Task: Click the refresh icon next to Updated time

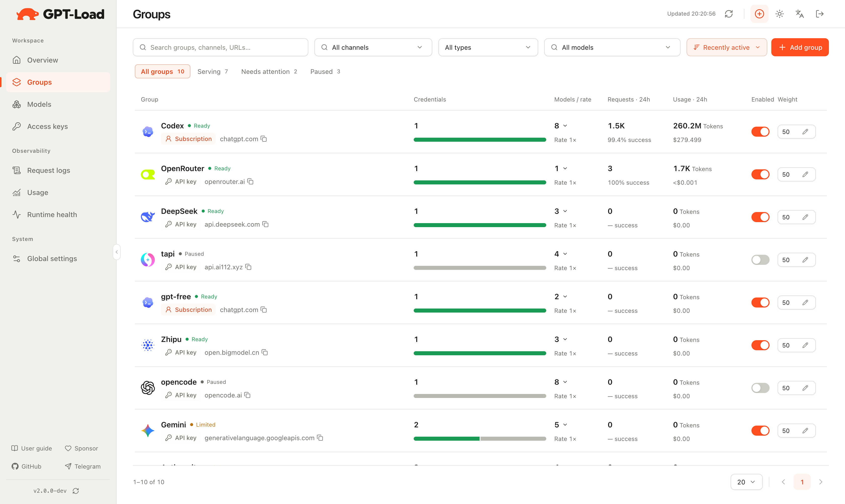Action: coord(729,14)
